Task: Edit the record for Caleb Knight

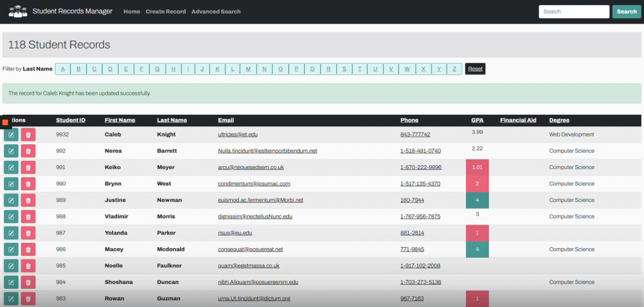Action: coord(11,135)
